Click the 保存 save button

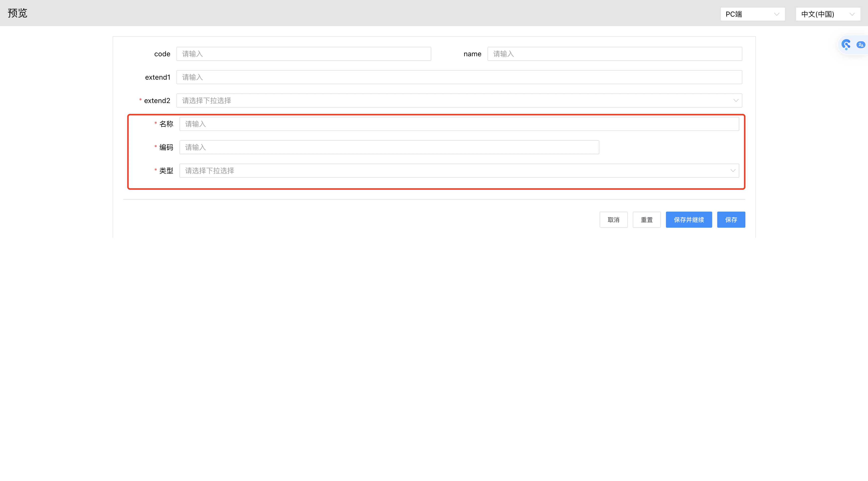click(x=731, y=220)
